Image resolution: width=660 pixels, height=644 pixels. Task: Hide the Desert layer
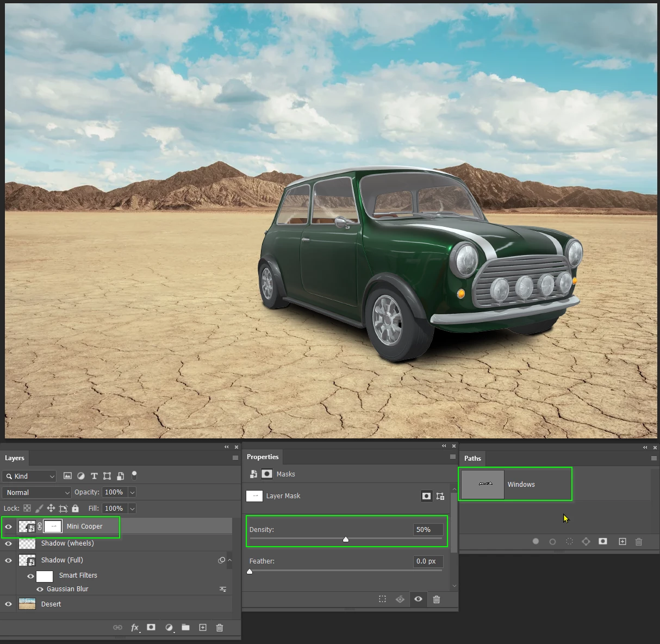point(8,604)
